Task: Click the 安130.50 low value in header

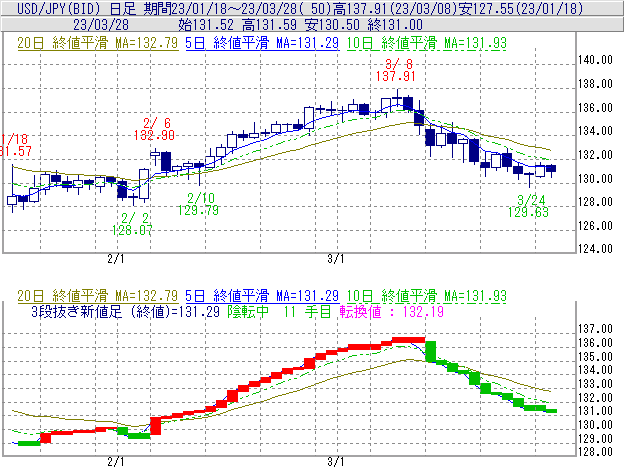Action: 332,25
